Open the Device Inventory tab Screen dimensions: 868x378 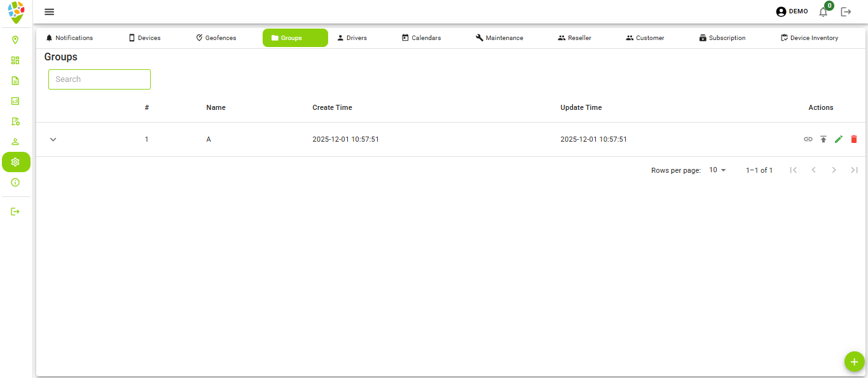point(809,37)
